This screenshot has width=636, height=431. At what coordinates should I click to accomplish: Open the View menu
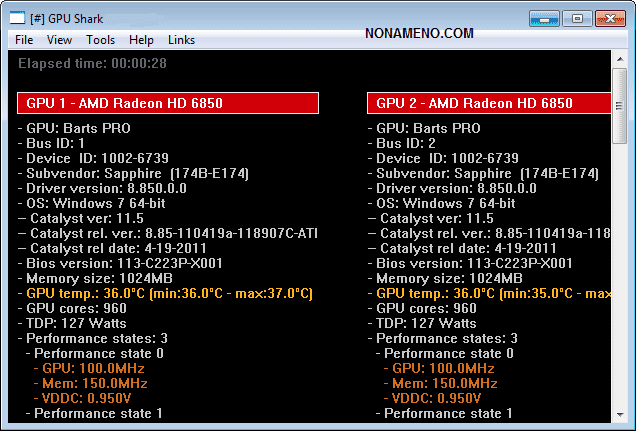click(x=59, y=40)
